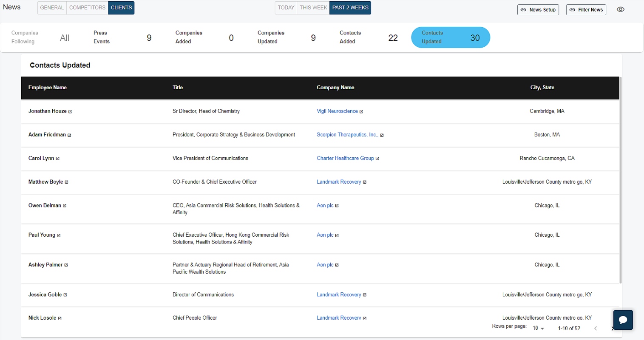The height and width of the screenshot is (340, 644).
Task: Click employee name Ashley Palmer
Action: (45, 265)
